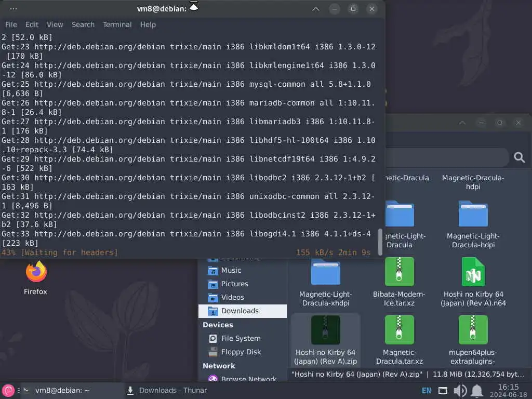Select the Magnetic-Dracula-hdpi folder label
532x399 pixels.
tap(473, 182)
